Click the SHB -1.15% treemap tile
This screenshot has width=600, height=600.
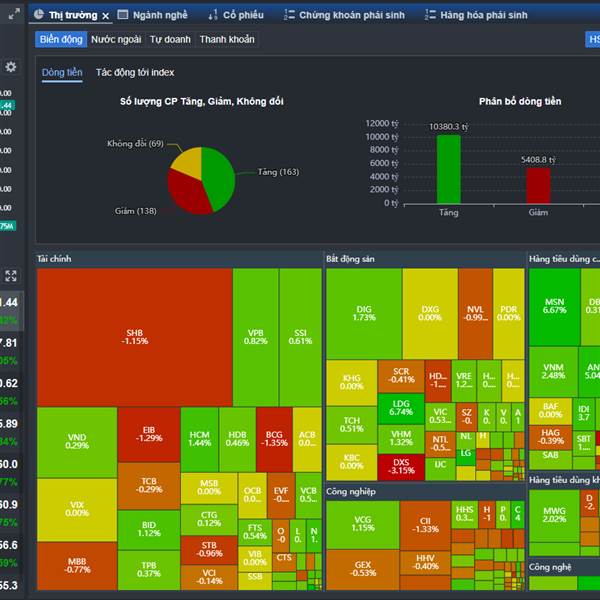pyautogui.click(x=135, y=337)
